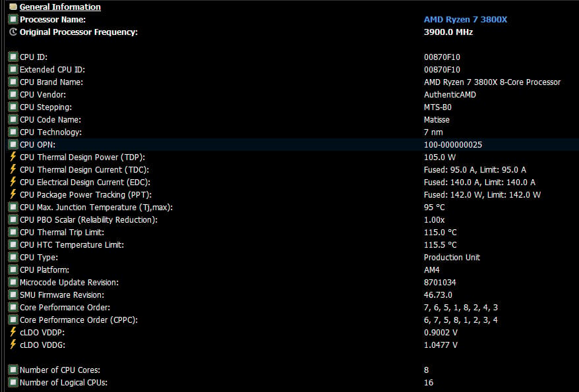Click the chip icon beside Max. Junction Temperature
The height and width of the screenshot is (392, 579).
click(13, 208)
